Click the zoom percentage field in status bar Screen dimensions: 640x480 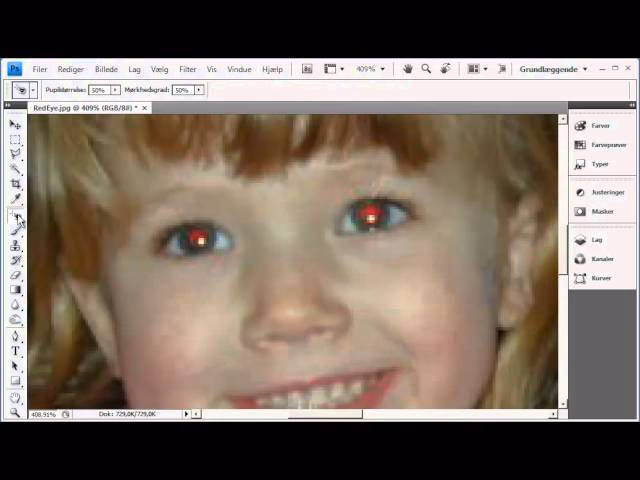pyautogui.click(x=43, y=414)
